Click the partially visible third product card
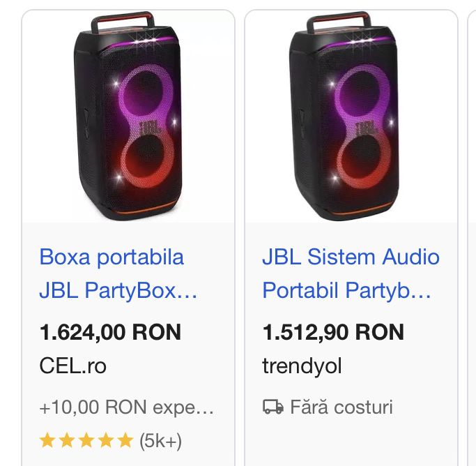This screenshot has height=466, width=476. click(x=472, y=237)
